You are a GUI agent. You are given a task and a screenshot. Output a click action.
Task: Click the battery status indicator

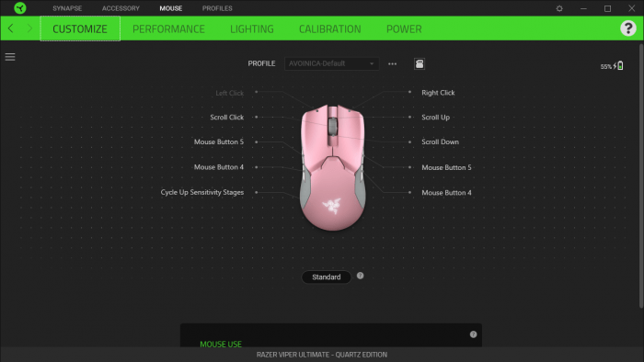coord(612,66)
